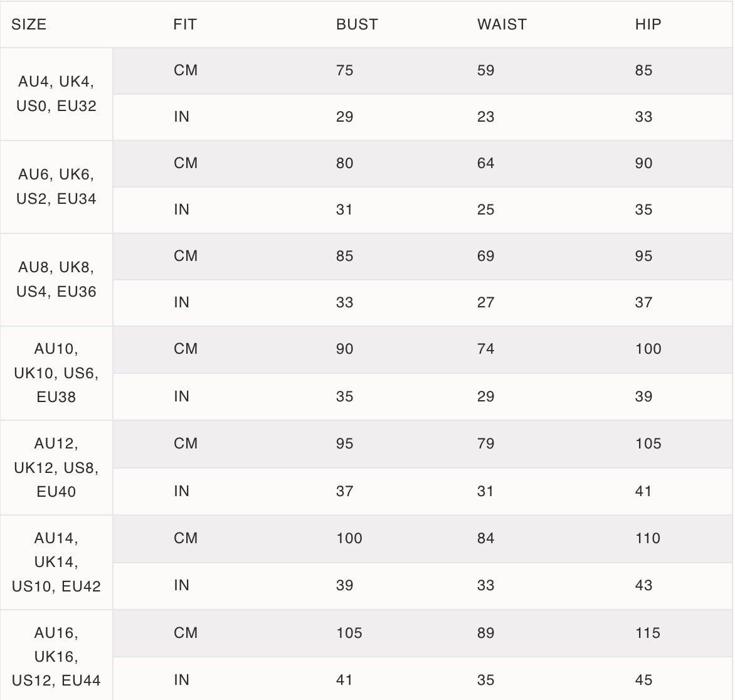Click the CM fit label for AU12
735x700 pixels.
pos(186,443)
